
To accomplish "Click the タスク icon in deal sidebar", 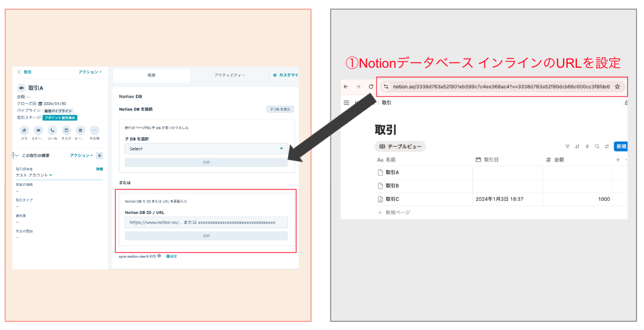I will tap(66, 130).
